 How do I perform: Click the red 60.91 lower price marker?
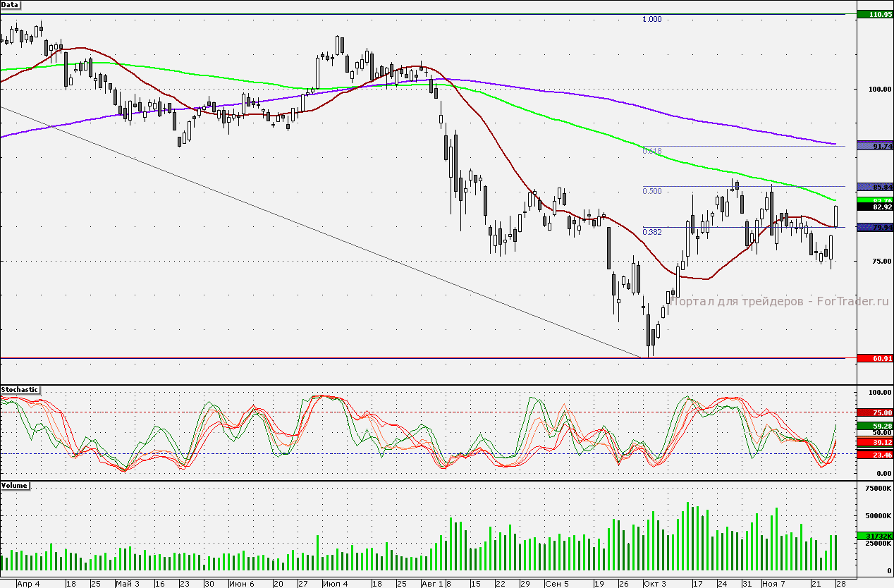875,358
